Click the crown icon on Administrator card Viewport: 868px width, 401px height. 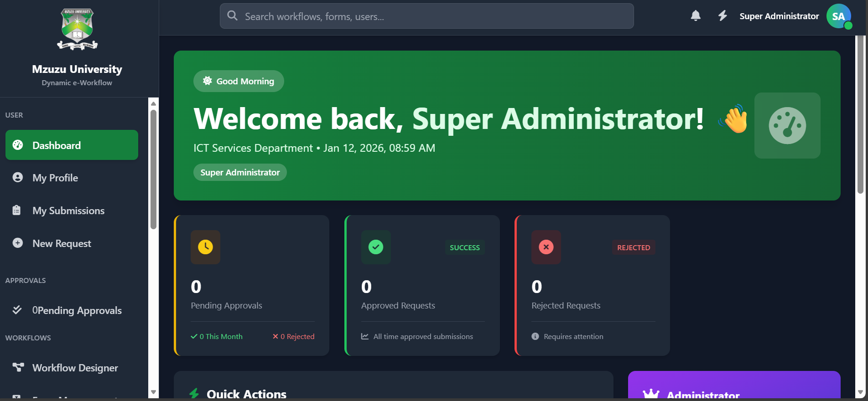(x=651, y=394)
